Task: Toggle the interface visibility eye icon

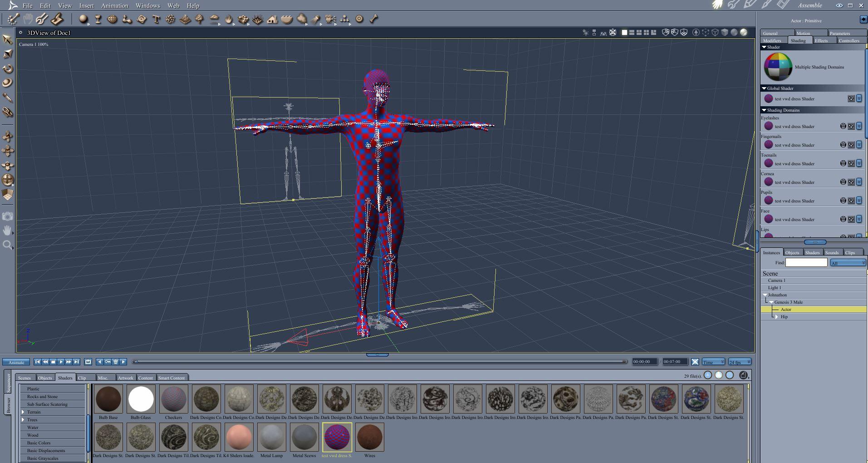Action: pyautogui.click(x=839, y=5)
